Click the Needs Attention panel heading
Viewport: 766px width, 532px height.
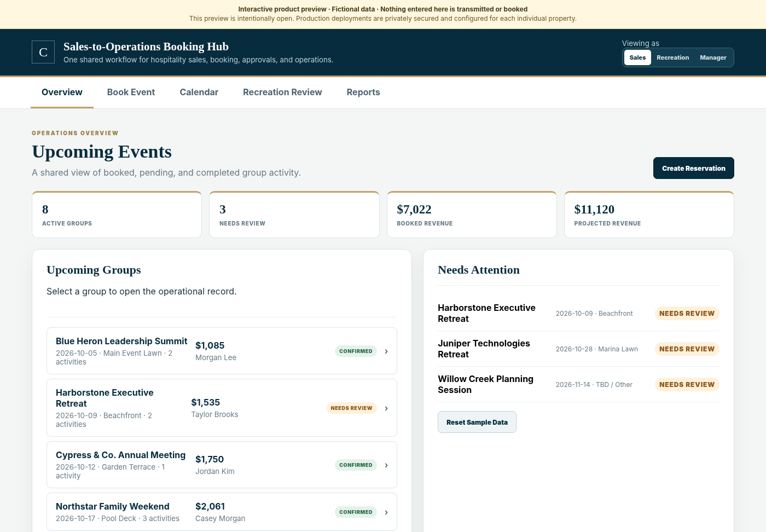coord(479,270)
